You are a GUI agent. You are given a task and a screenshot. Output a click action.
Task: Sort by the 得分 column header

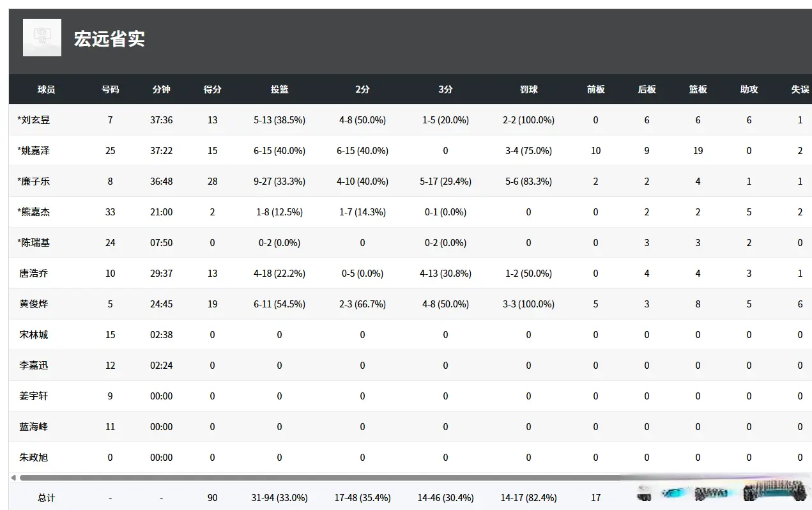(x=212, y=89)
